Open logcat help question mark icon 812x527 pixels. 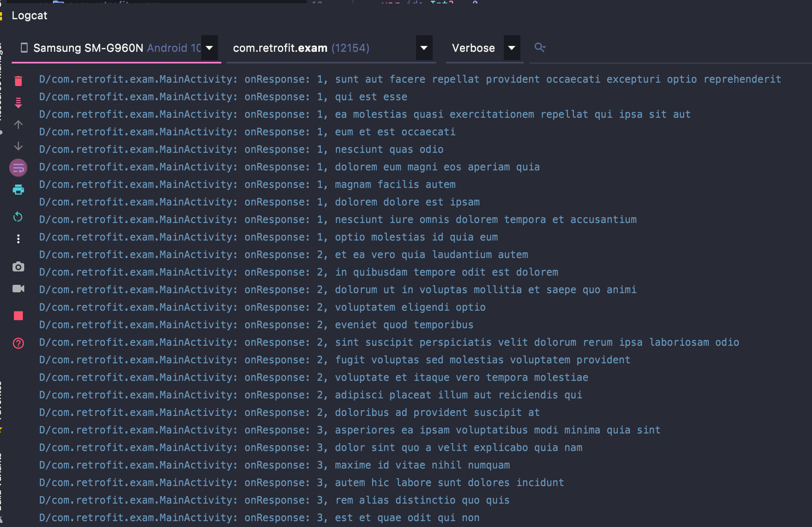18,343
